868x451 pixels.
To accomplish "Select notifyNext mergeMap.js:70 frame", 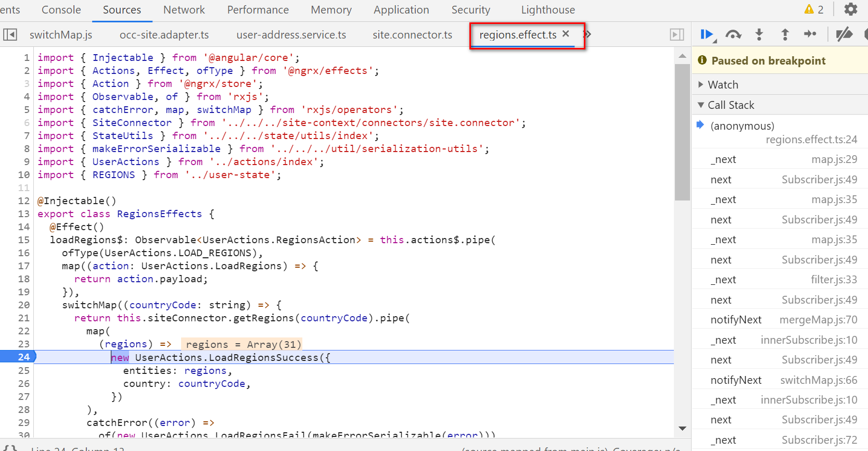I will 780,320.
